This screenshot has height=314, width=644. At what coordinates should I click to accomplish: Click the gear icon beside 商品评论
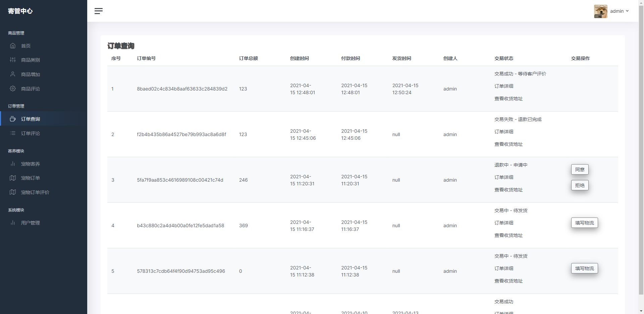point(13,88)
